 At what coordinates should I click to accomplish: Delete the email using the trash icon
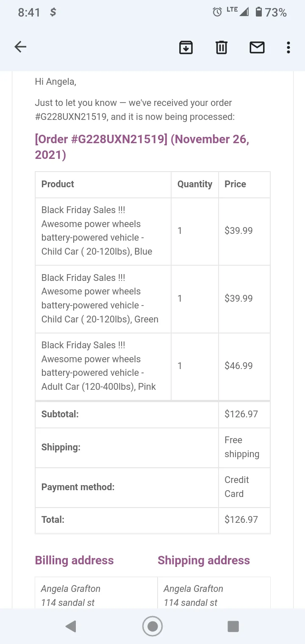coord(222,47)
